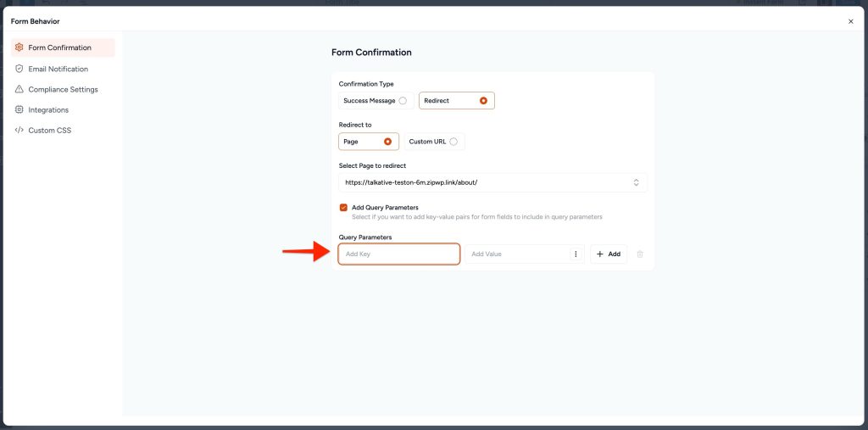Click the Form Confirmation gear icon
The width and height of the screenshot is (868, 430).
(x=19, y=47)
